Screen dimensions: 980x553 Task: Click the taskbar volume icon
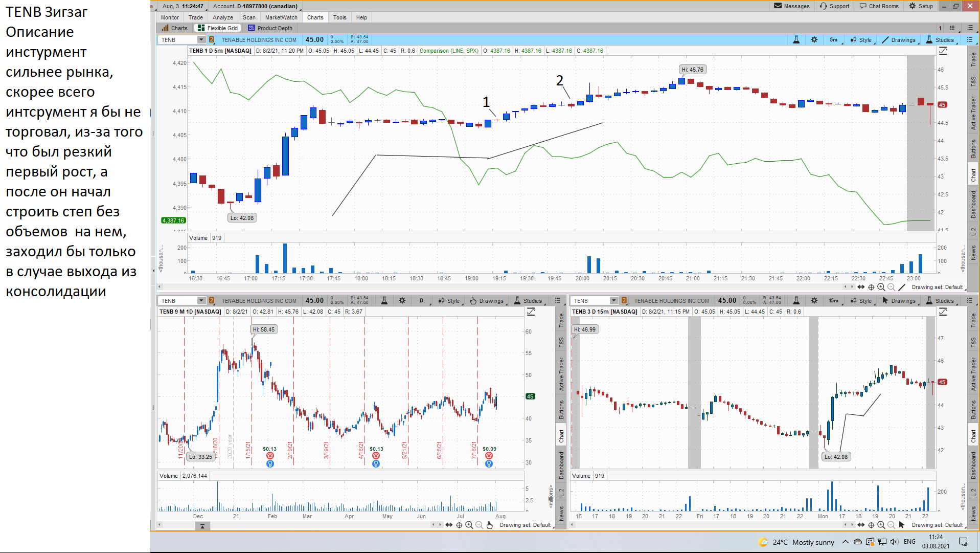(894, 542)
